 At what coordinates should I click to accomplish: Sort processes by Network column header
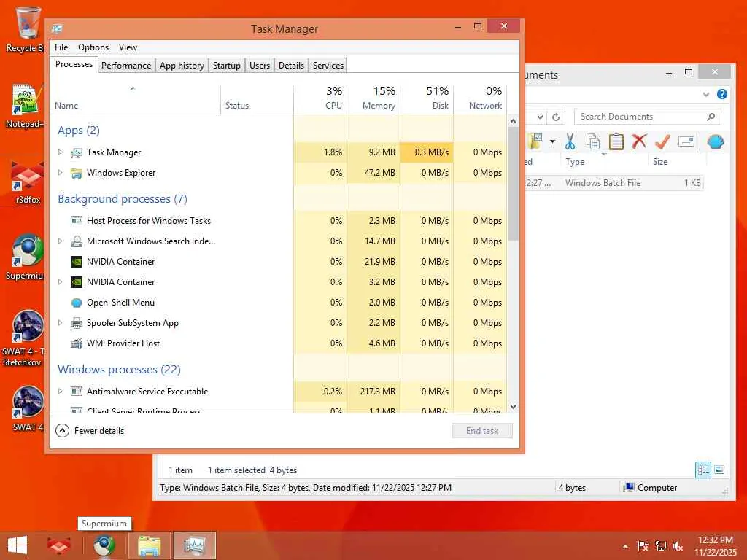[x=480, y=98]
